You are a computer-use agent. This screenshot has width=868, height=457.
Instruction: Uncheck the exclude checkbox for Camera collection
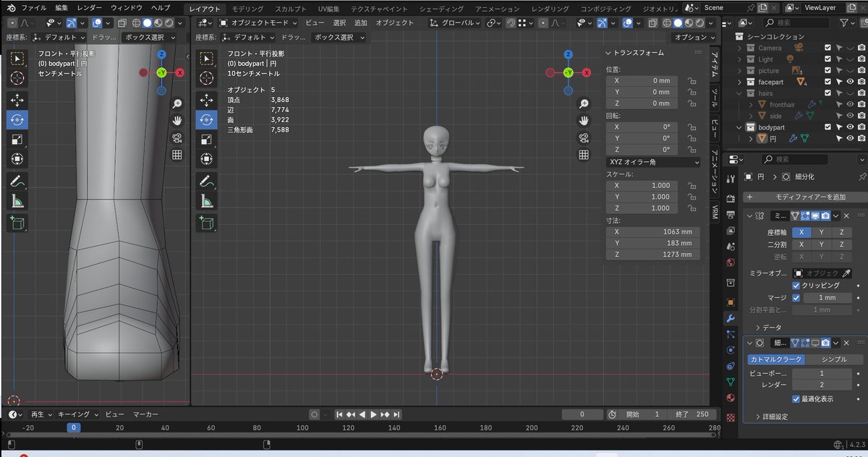point(828,48)
